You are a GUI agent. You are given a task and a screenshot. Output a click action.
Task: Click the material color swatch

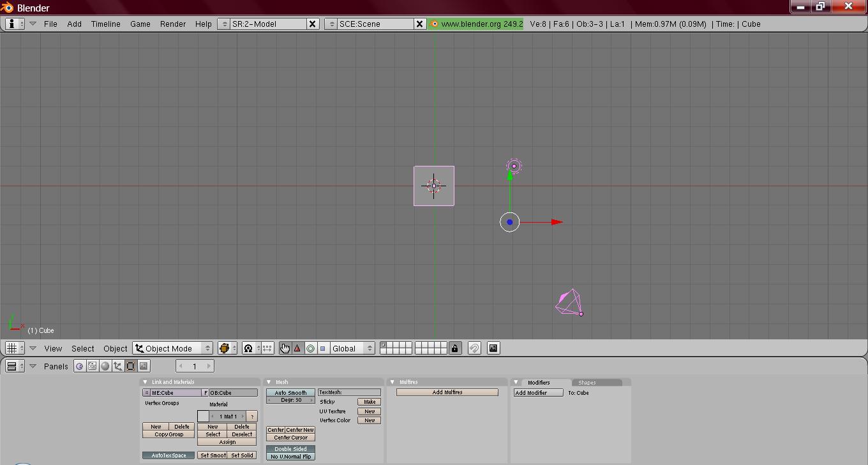point(203,417)
